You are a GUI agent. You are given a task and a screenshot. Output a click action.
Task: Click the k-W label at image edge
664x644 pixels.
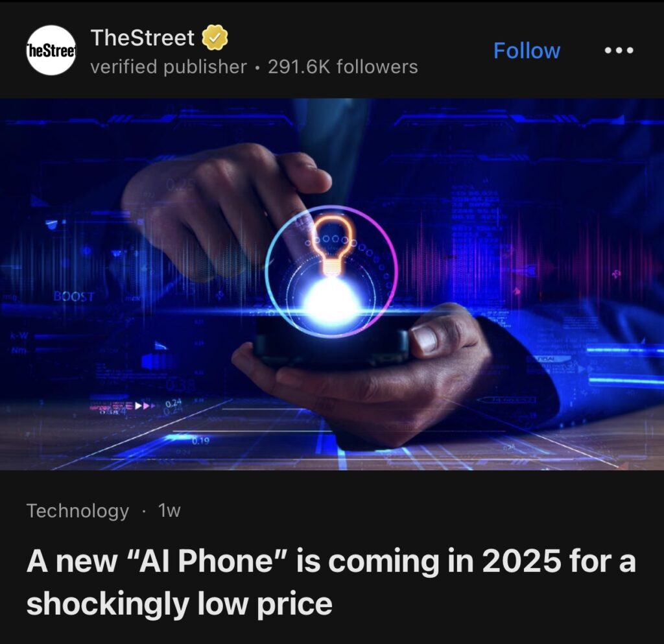point(20,336)
